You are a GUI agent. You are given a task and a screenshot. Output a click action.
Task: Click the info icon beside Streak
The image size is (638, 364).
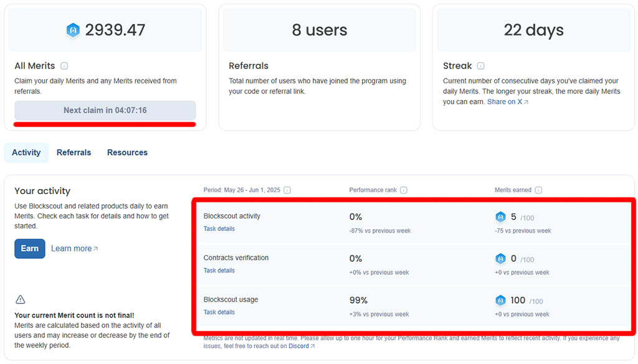[480, 66]
